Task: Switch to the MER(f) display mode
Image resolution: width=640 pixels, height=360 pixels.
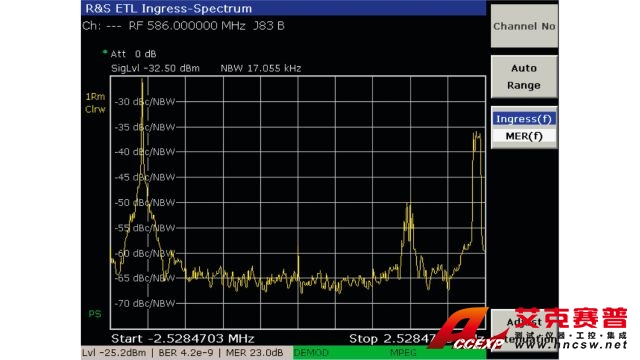Action: point(524,136)
